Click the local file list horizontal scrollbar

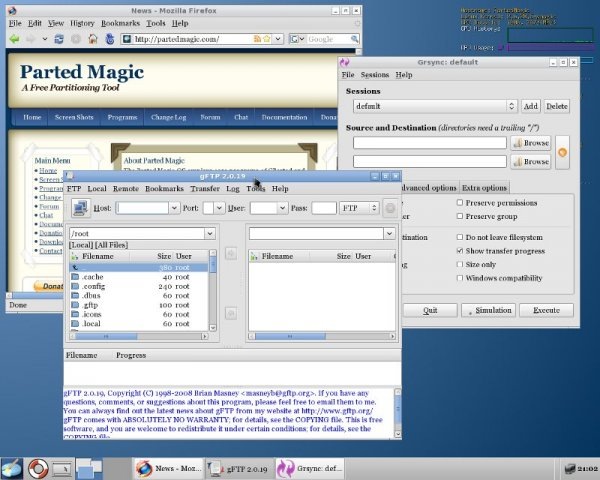point(139,336)
